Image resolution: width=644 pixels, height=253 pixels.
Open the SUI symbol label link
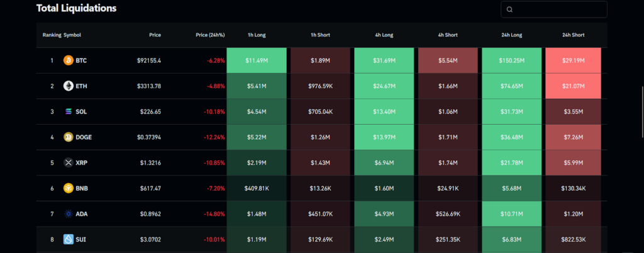point(80,239)
